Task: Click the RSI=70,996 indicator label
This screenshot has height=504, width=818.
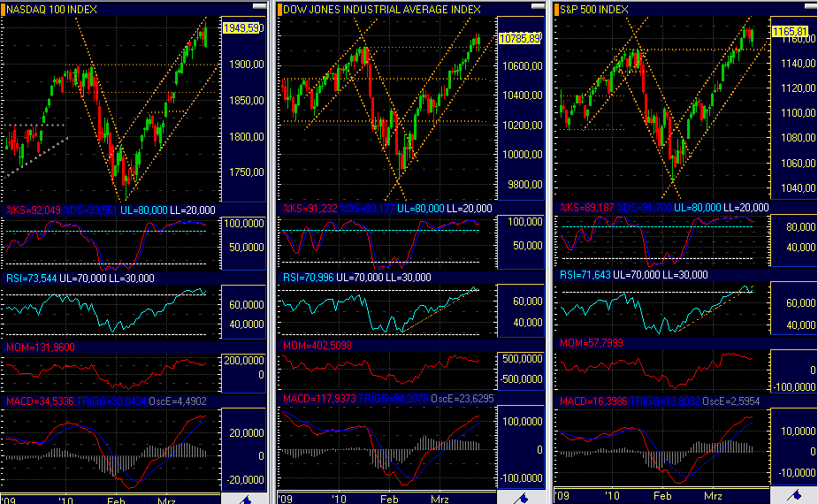Action: 309,278
